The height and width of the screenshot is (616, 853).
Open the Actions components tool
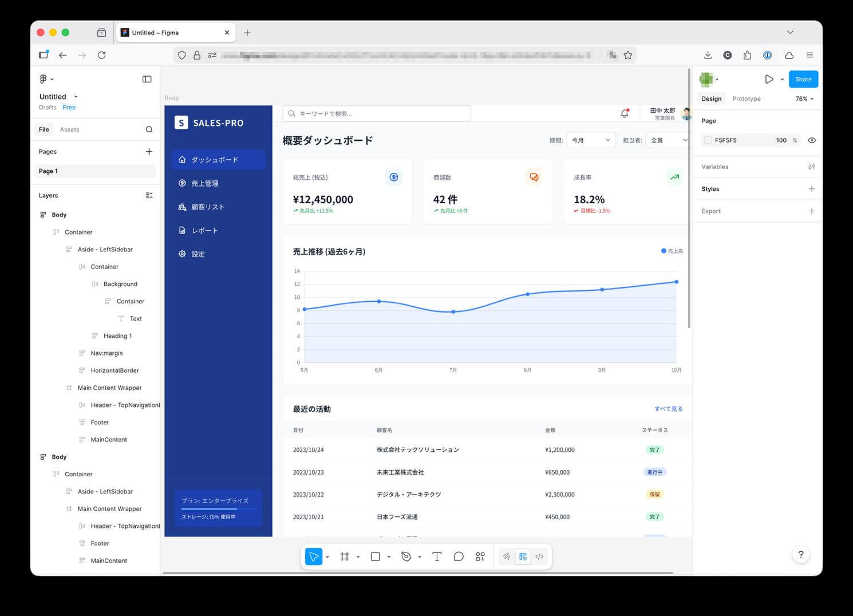pos(480,556)
